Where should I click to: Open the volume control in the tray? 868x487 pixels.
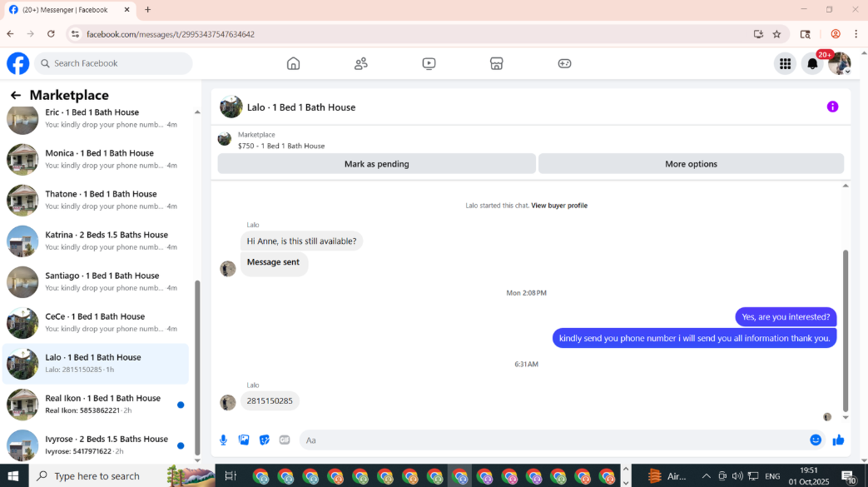pos(737,476)
